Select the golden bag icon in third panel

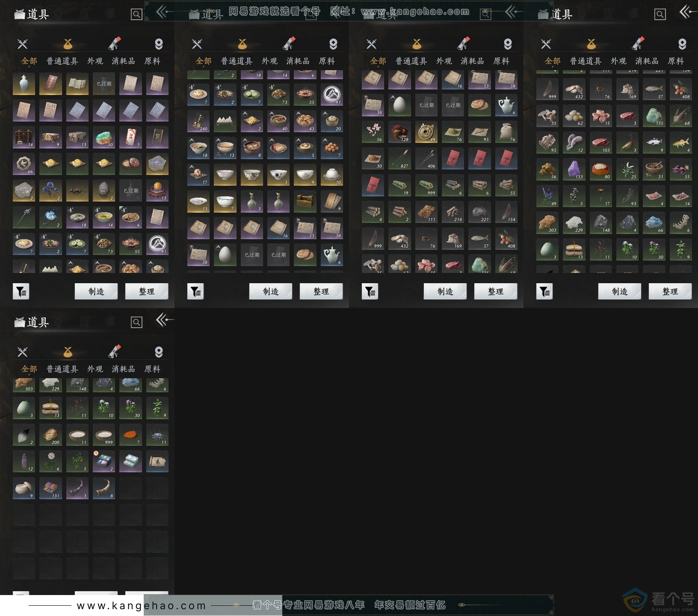point(417,44)
